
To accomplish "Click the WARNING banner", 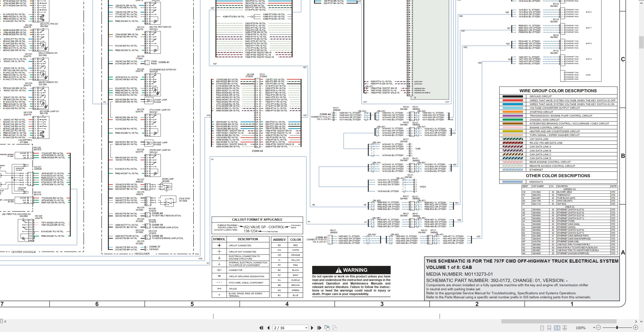I will [351, 270].
